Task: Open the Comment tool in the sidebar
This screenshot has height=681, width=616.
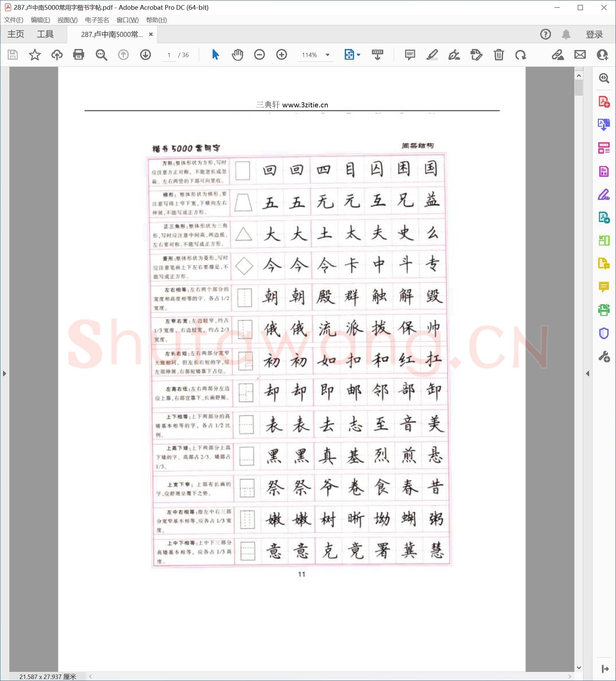Action: click(x=604, y=287)
